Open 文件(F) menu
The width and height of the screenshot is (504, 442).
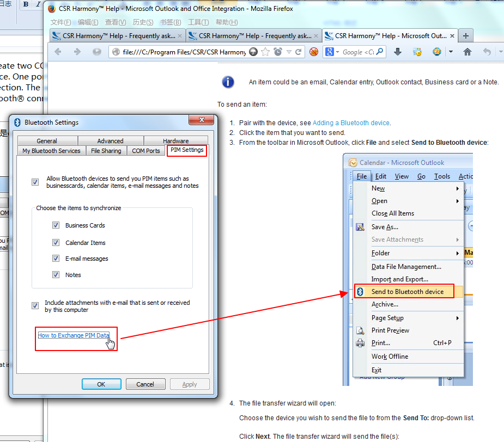click(60, 22)
